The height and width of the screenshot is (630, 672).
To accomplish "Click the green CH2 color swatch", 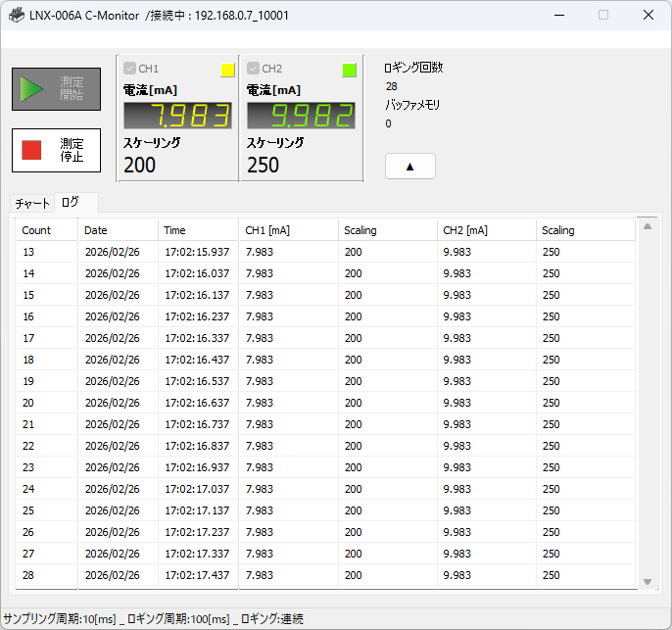I will 350,70.
